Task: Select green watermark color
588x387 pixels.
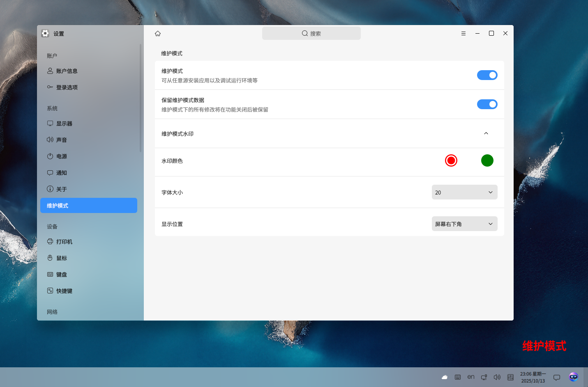Action: pyautogui.click(x=487, y=160)
